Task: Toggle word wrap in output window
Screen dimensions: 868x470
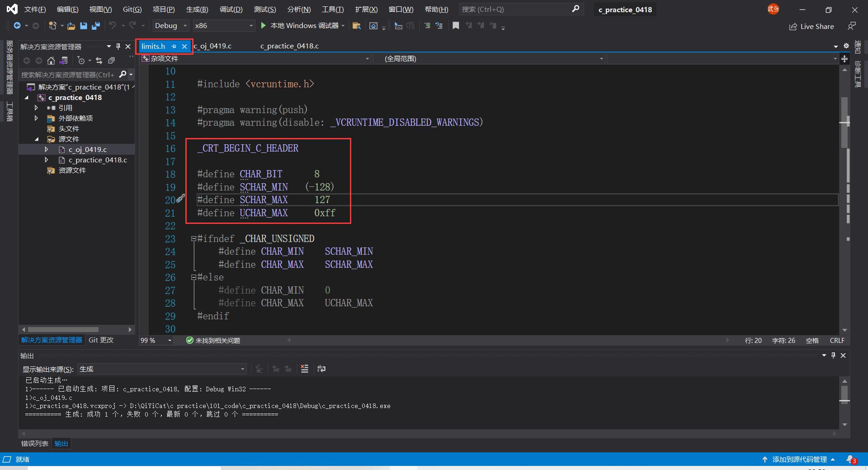Action: 321,369
